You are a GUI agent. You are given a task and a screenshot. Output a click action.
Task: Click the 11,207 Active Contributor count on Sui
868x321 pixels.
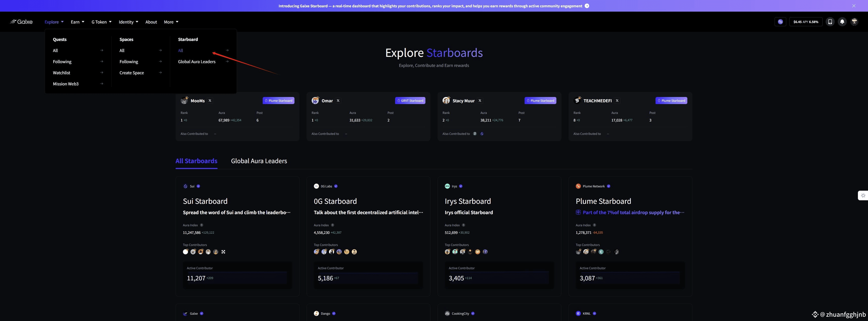click(x=196, y=278)
